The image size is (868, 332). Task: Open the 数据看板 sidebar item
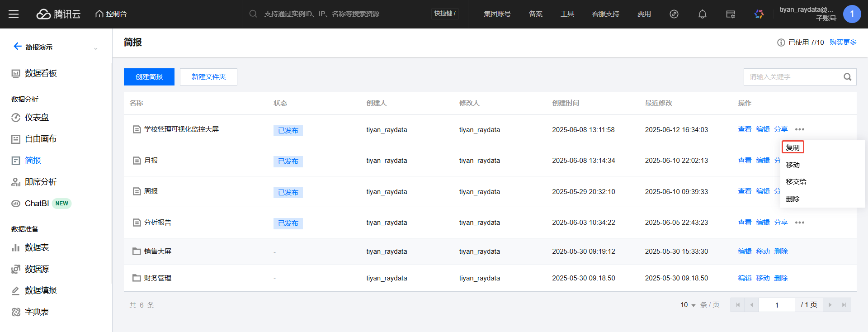tap(40, 73)
